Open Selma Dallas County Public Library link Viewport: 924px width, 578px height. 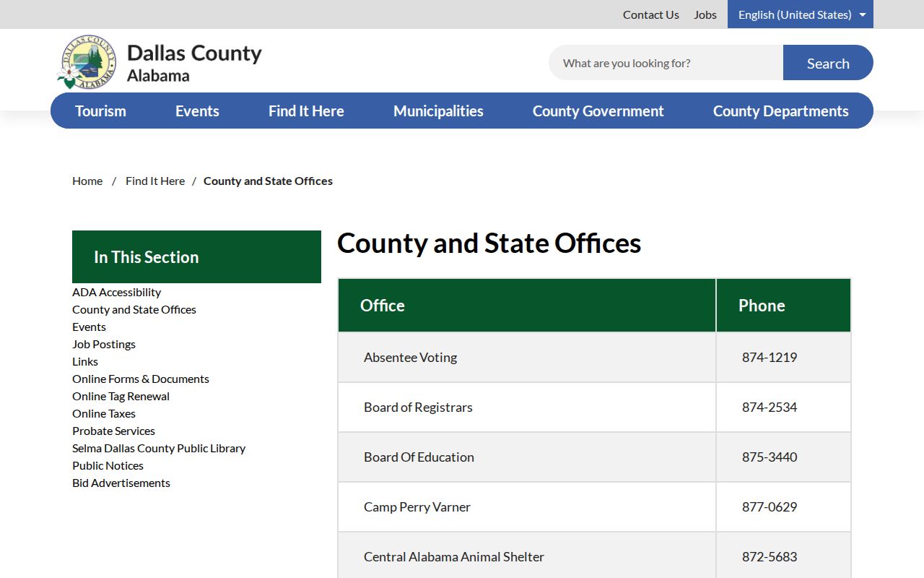(159, 448)
